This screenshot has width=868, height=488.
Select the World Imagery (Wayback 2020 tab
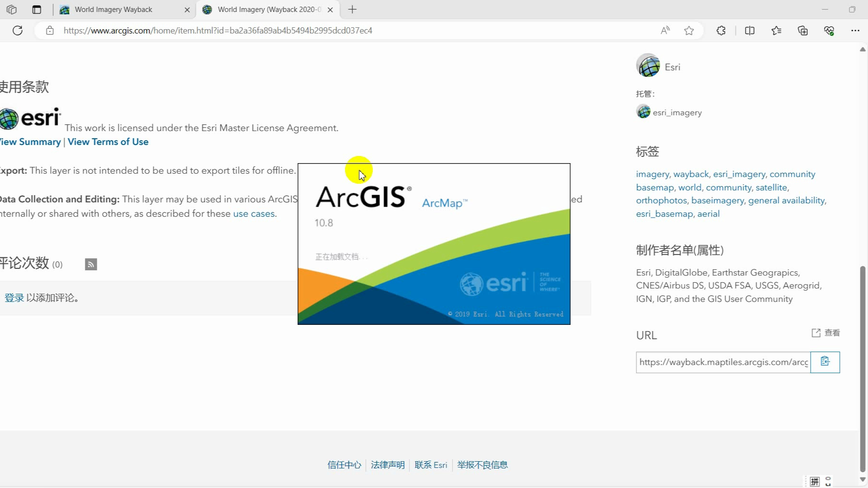269,10
